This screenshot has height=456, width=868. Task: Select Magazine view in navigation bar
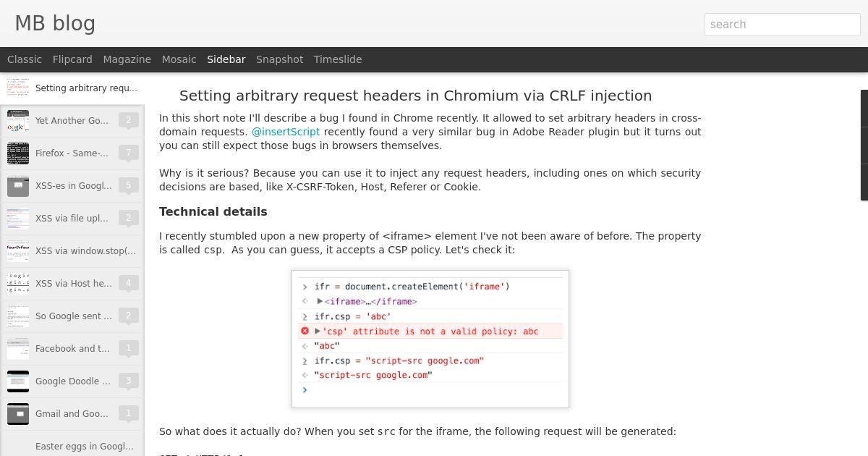(127, 59)
